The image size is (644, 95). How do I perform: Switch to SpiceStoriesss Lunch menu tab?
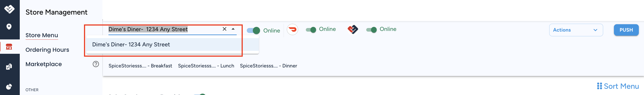206,66
